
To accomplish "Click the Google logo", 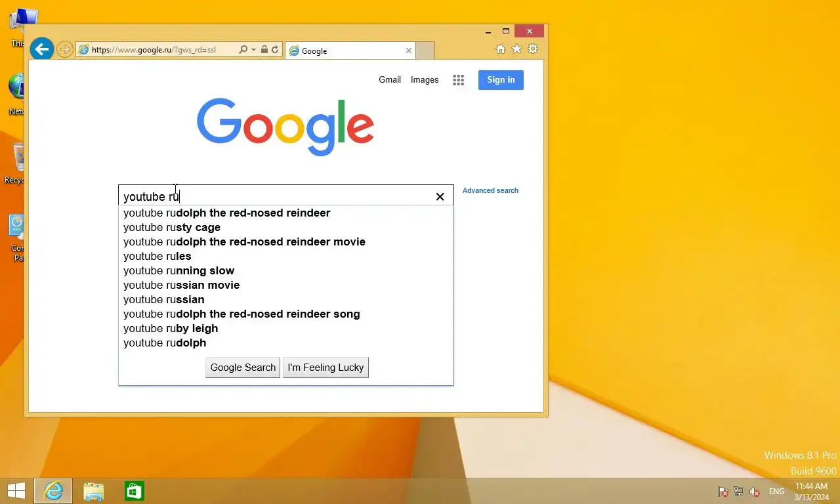I will coord(285,127).
